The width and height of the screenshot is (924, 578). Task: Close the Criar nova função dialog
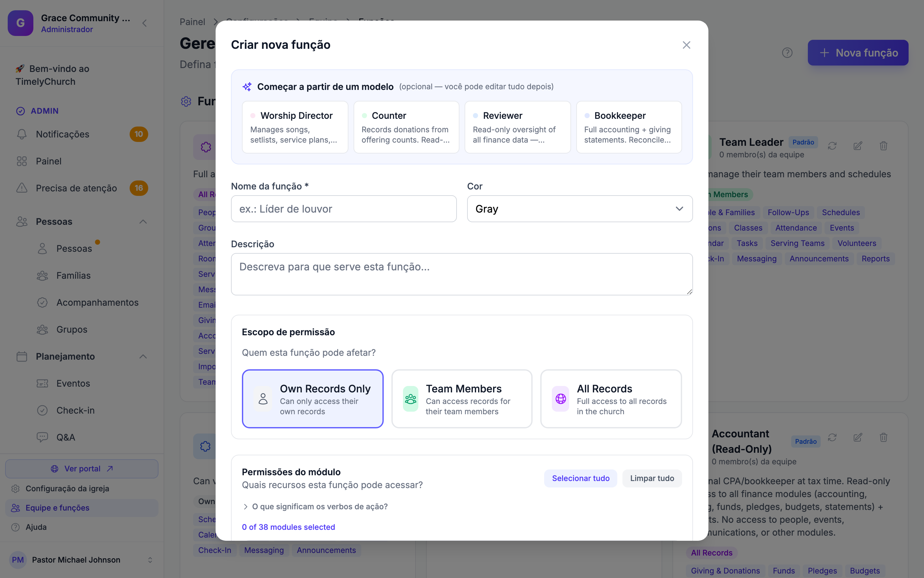pos(686,45)
